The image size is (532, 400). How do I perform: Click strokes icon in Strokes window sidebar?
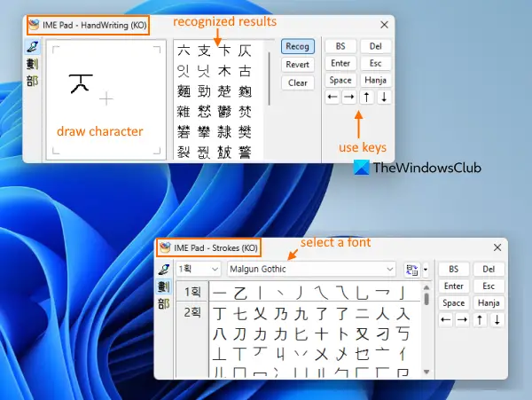(164, 286)
